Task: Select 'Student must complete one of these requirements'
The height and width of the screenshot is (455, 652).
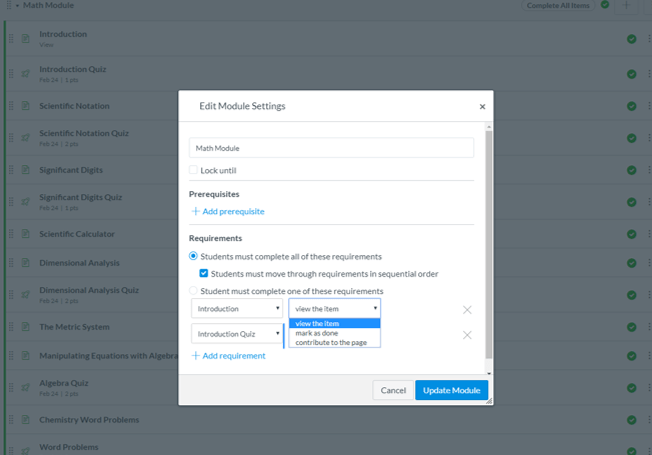Action: pos(194,291)
